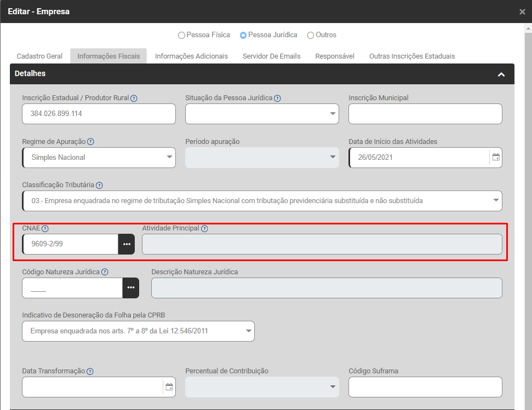Click help icon next to Regime de Apuração
This screenshot has height=410, width=532.
point(91,142)
